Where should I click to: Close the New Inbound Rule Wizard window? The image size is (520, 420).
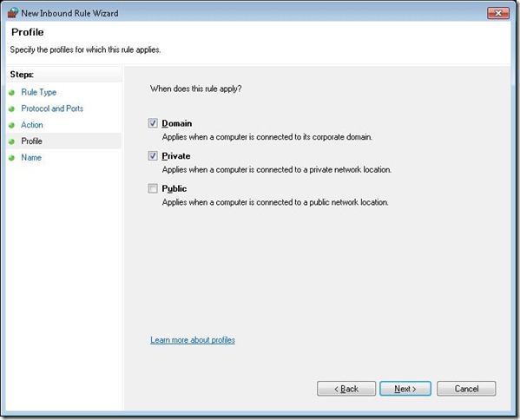click(x=498, y=13)
